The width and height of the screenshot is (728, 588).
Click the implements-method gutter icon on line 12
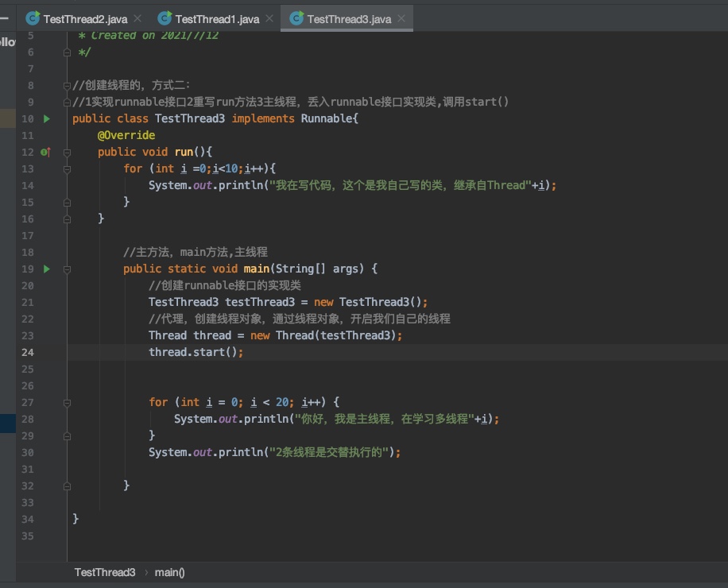tap(45, 153)
